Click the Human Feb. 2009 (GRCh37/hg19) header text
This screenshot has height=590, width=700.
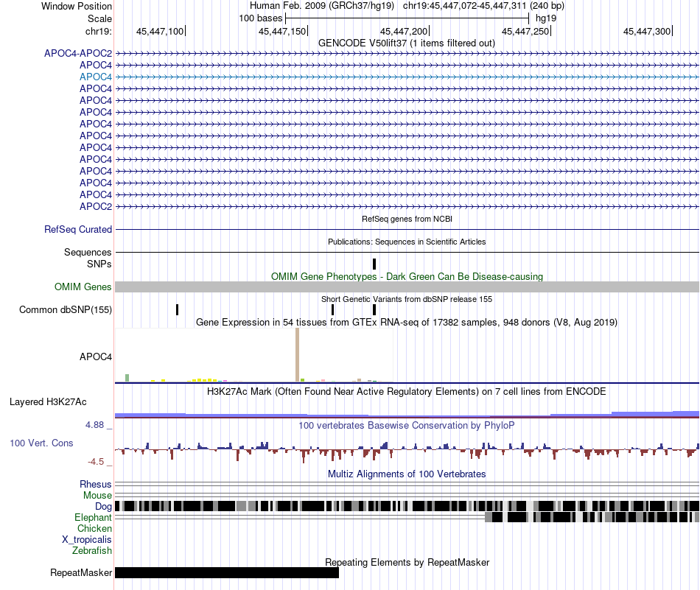pyautogui.click(x=322, y=6)
